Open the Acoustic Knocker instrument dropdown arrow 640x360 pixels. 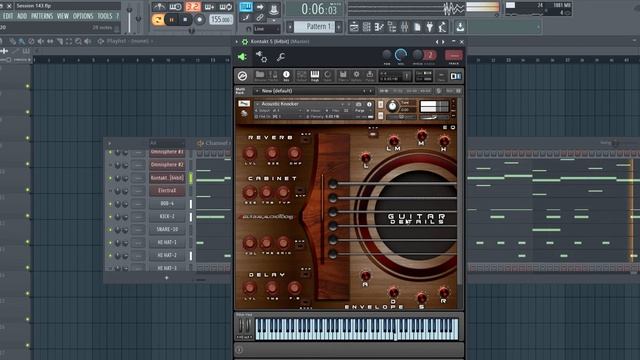tap(258, 104)
